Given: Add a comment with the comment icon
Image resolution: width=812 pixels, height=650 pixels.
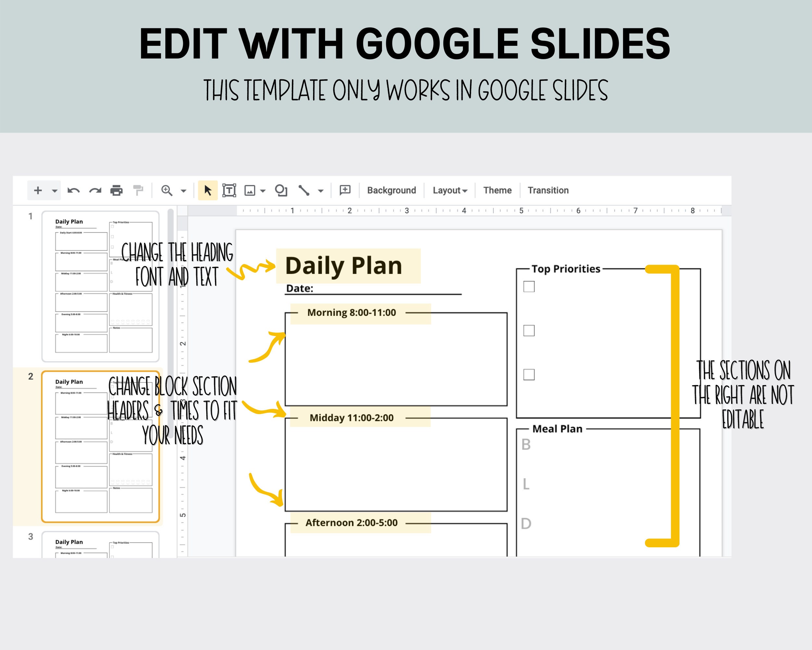Looking at the screenshot, I should 345,190.
